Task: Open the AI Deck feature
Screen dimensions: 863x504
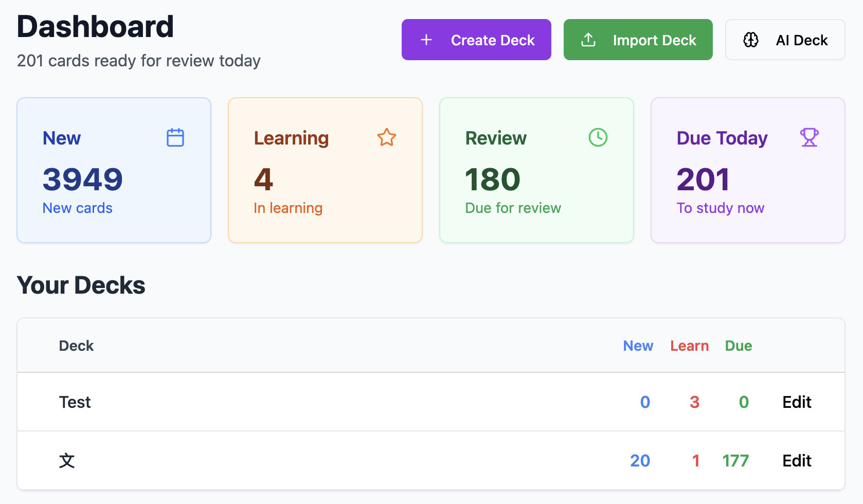Action: [785, 39]
